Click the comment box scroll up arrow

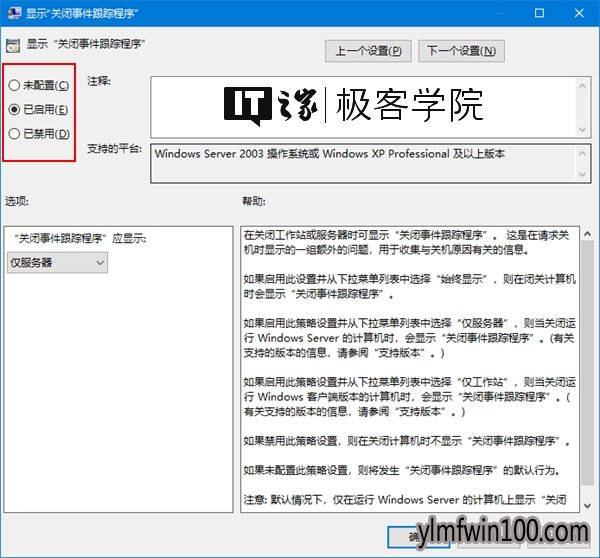pos(582,86)
